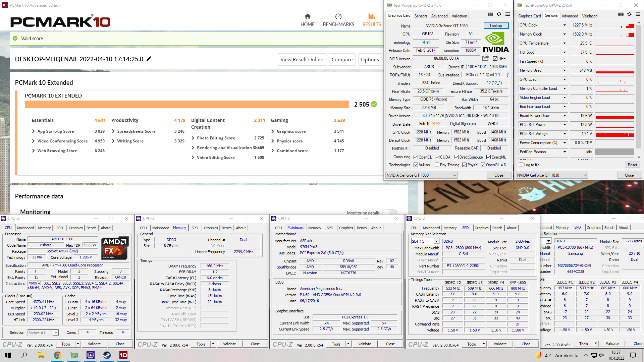Open Windows Start menu
Screen dimensions: 644x362
tap(8, 355)
